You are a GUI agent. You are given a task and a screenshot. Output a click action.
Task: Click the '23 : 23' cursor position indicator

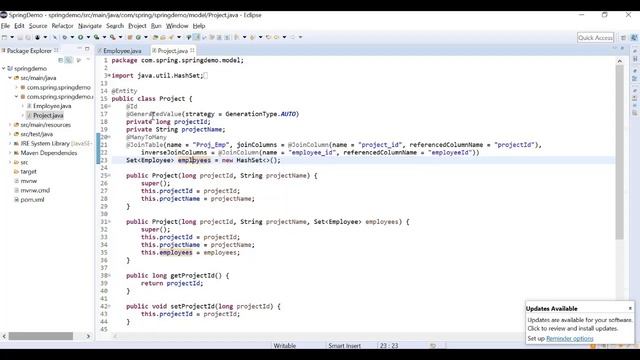389,346
